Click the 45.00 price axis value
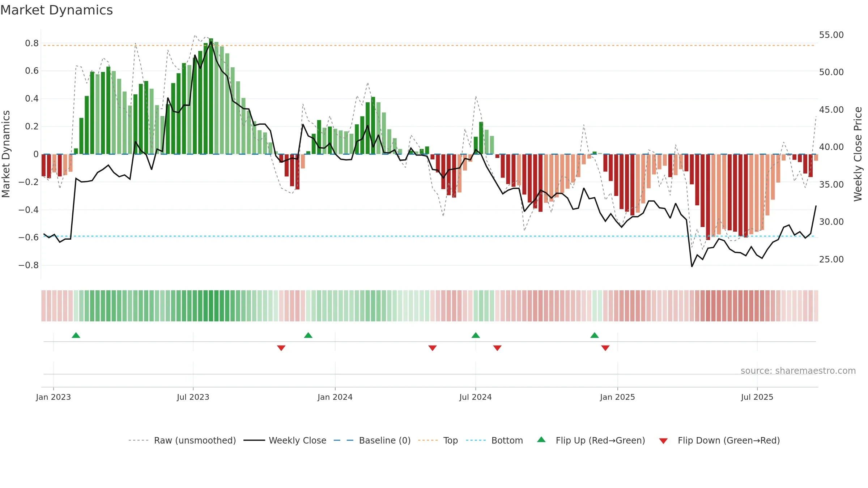Screen dimensions: 868x488 831,110
